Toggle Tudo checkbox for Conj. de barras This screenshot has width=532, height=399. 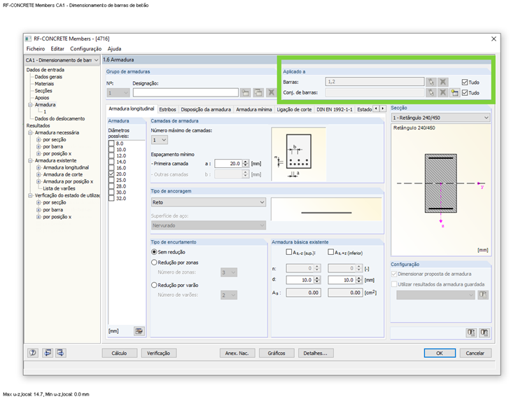click(465, 92)
